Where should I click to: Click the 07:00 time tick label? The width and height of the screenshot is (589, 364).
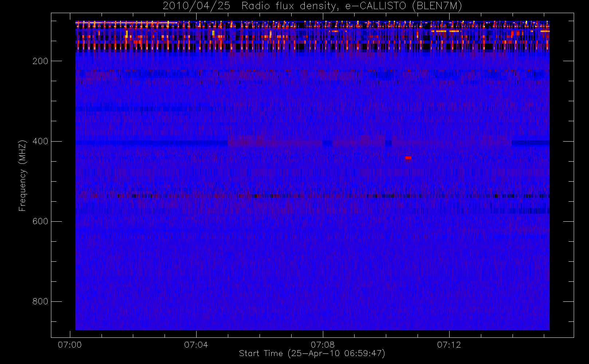pos(70,345)
